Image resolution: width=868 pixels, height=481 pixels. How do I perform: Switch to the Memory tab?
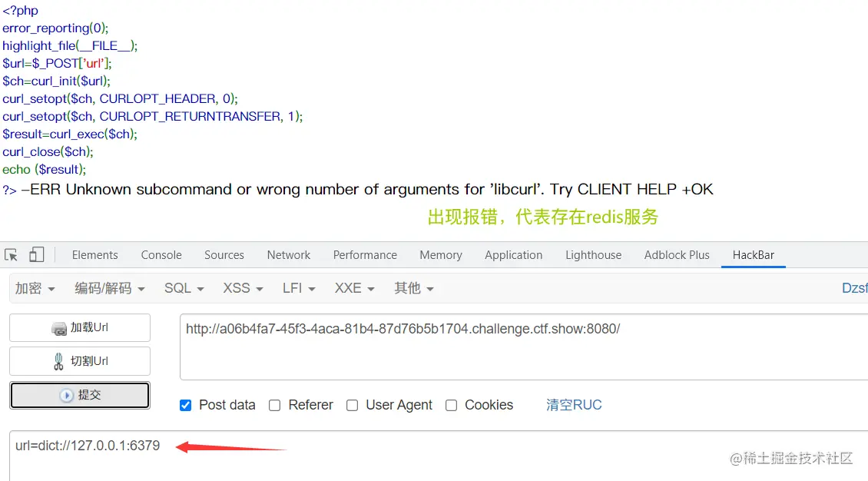click(x=441, y=255)
